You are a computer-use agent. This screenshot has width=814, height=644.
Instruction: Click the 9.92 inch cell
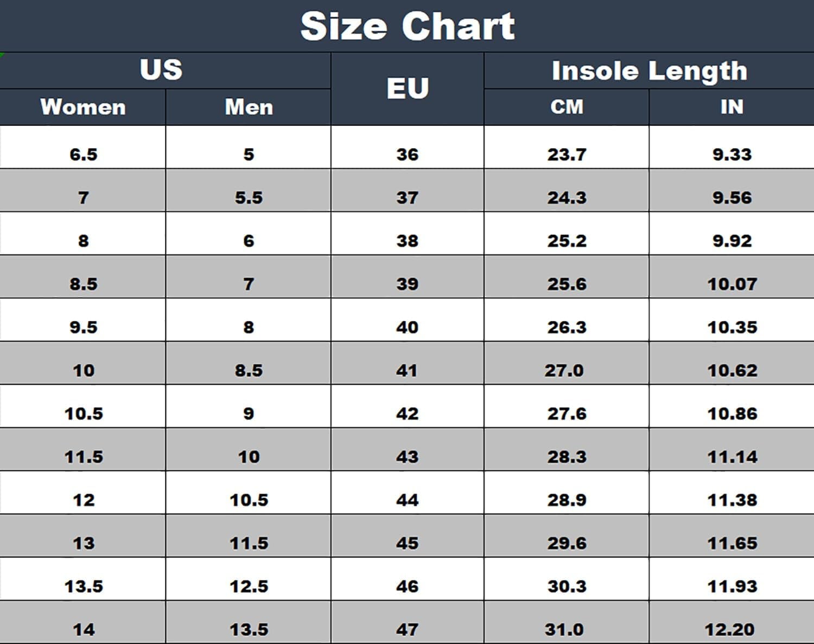coord(732,241)
